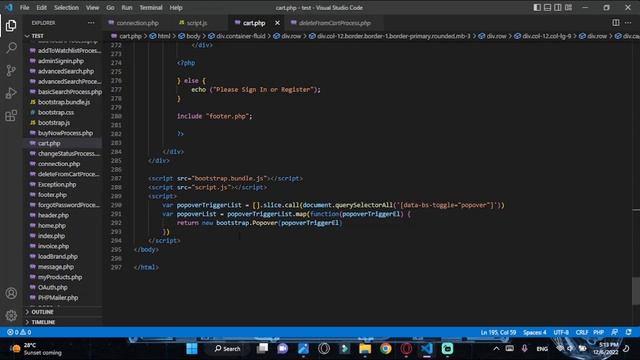Open the Run menu

tap(127, 8)
